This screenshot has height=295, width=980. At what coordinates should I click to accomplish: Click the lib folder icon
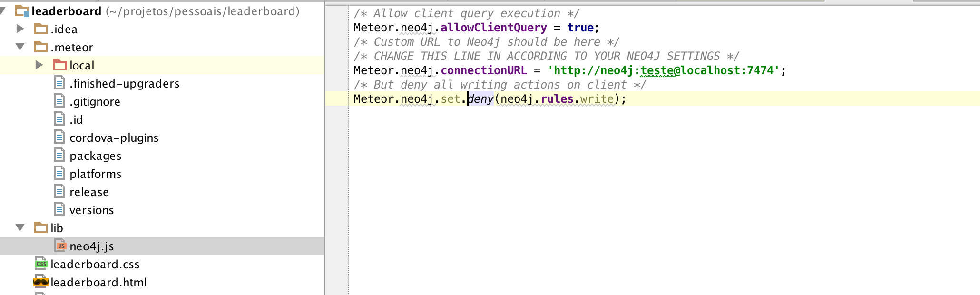tap(41, 228)
